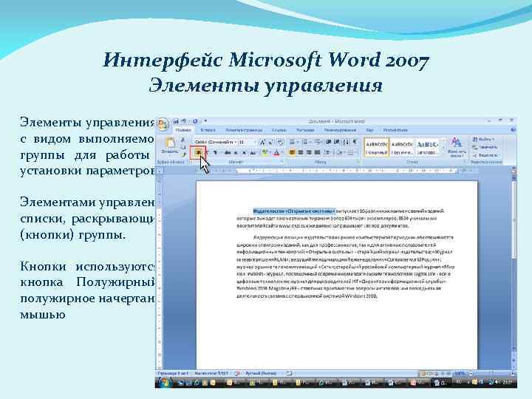
Task: Toggle the show paragraph marks (¶) button
Action: (x=355, y=142)
